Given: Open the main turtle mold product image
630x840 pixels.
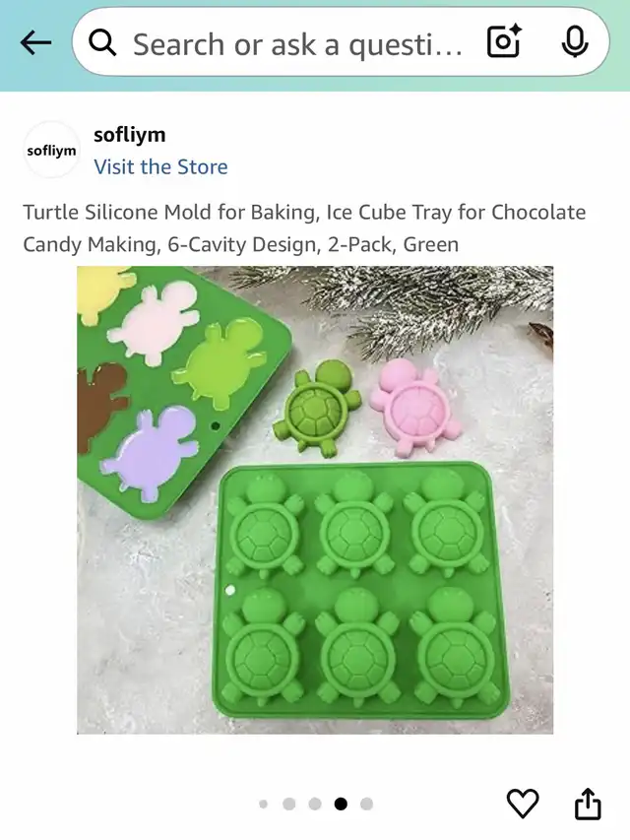Looking at the screenshot, I should coord(315,500).
